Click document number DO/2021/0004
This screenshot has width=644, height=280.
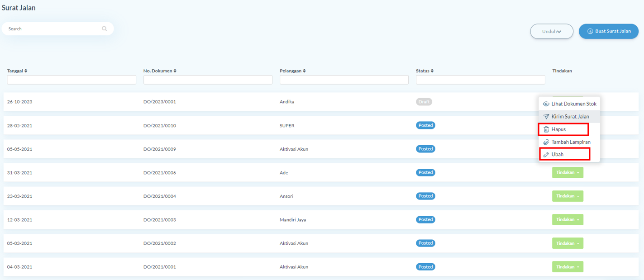point(160,196)
